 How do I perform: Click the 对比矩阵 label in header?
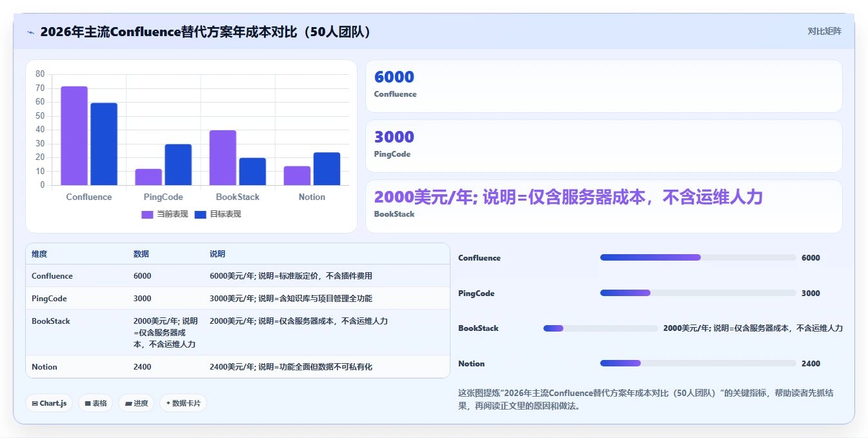[x=824, y=31]
